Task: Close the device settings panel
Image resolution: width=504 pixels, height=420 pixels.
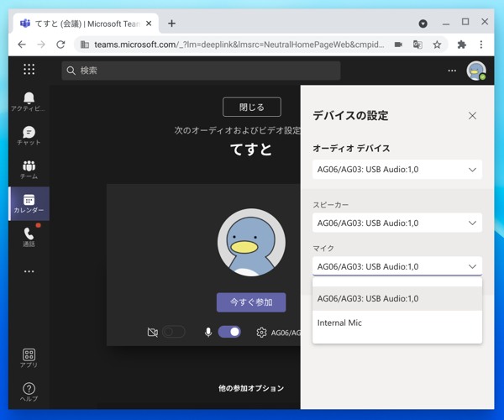Action: (472, 116)
